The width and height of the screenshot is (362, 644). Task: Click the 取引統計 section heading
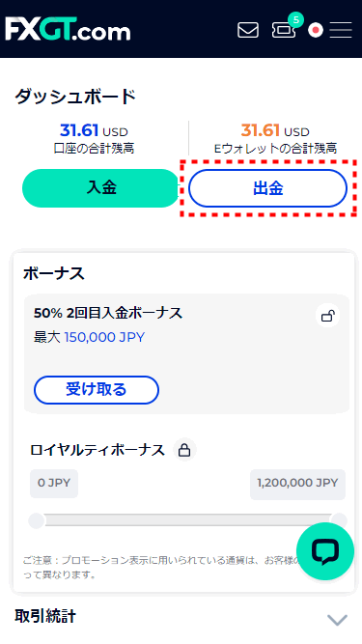pos(45,616)
